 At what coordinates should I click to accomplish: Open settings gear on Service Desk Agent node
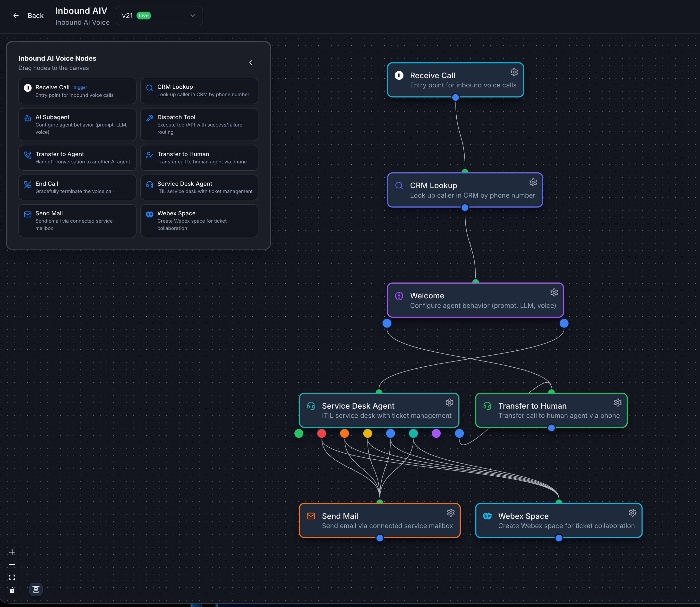coord(449,402)
